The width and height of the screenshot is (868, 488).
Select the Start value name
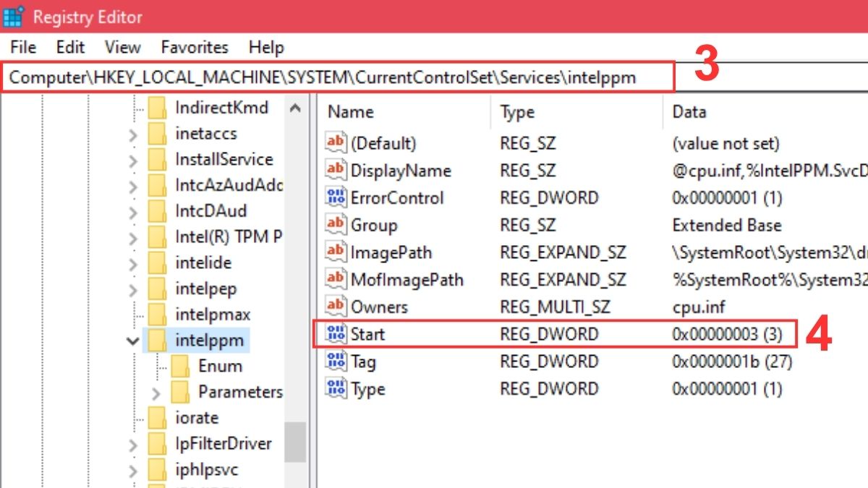point(367,334)
